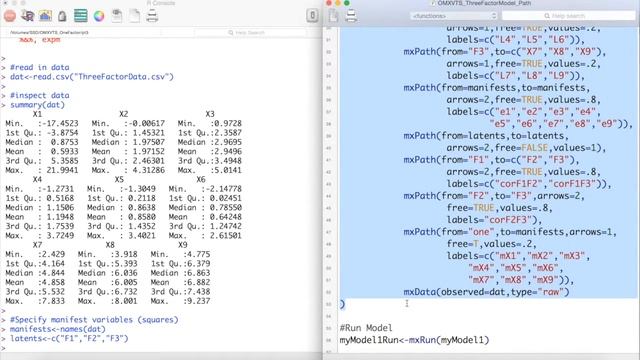The image size is (640, 360).
Task: Click the 'Median : 0.8638' value for X5
Action: [x=121, y=208]
